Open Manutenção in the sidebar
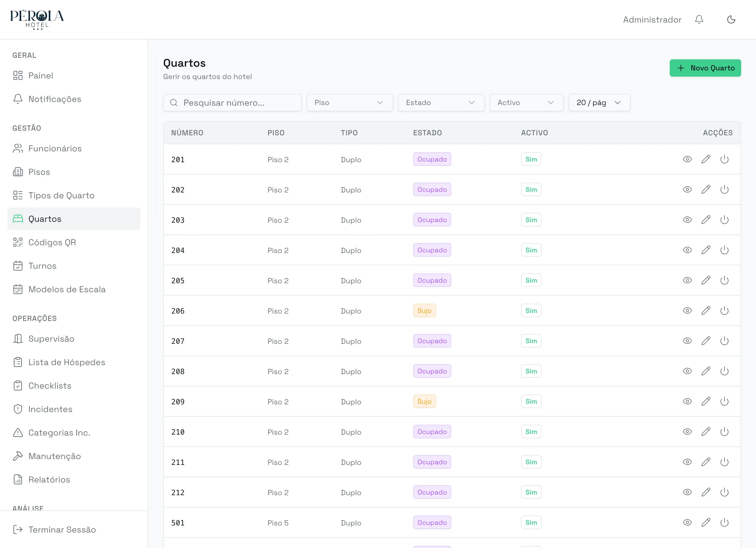This screenshot has height=548, width=756. coord(74,456)
